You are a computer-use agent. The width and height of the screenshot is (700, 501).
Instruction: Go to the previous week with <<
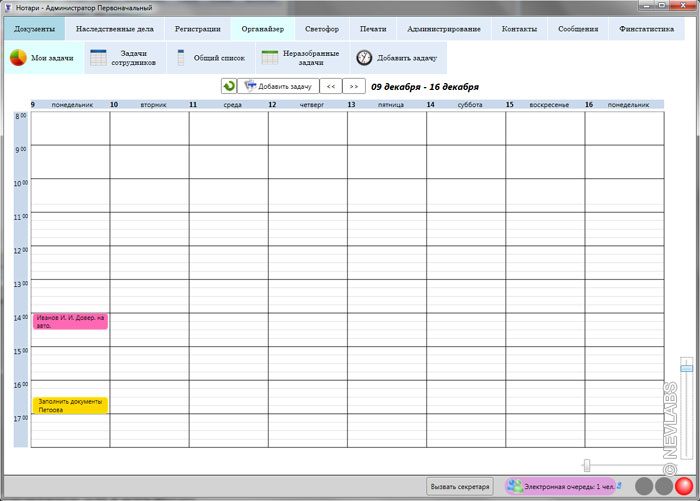[329, 87]
